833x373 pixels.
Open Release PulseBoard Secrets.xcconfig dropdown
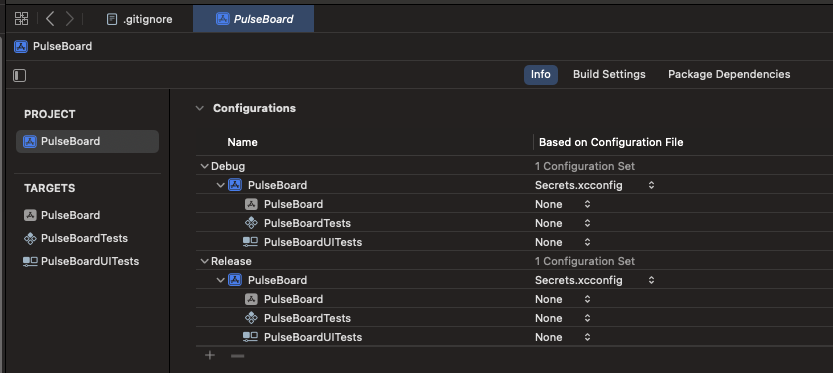594,280
